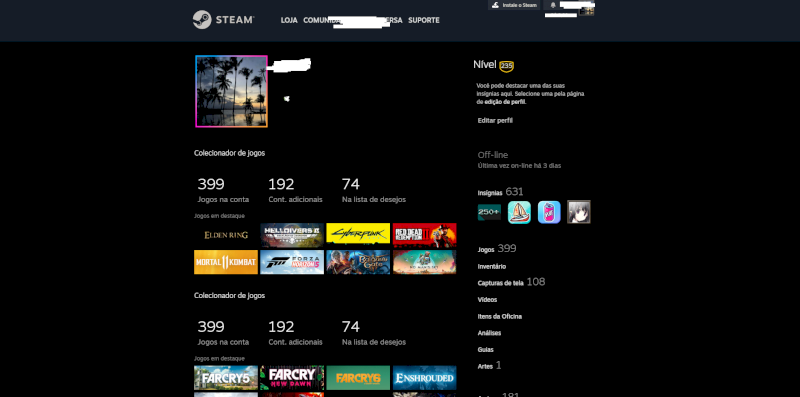Open the Insígnias 631 link
This screenshot has height=397, width=800.
(x=501, y=192)
